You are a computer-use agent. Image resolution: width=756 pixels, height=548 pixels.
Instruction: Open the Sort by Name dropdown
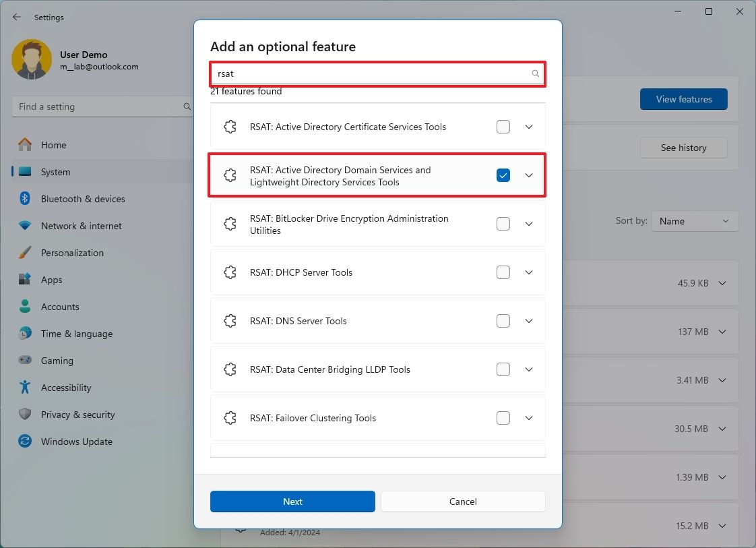click(x=695, y=221)
